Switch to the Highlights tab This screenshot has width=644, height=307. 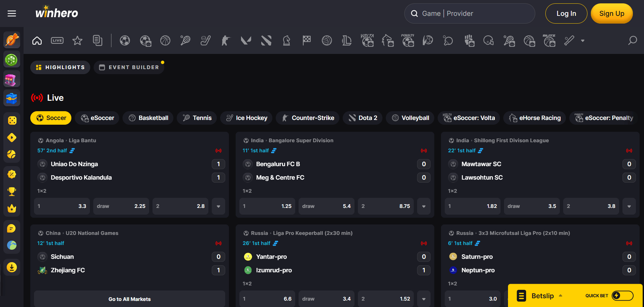tap(60, 67)
